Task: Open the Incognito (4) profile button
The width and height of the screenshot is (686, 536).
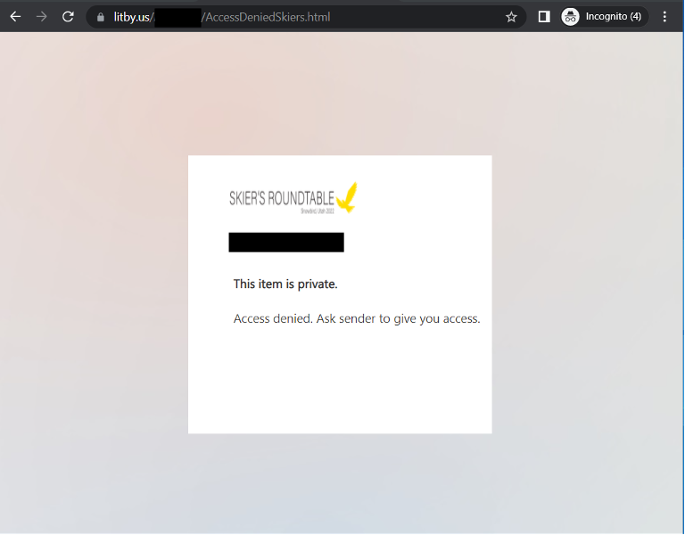Action: pos(605,17)
